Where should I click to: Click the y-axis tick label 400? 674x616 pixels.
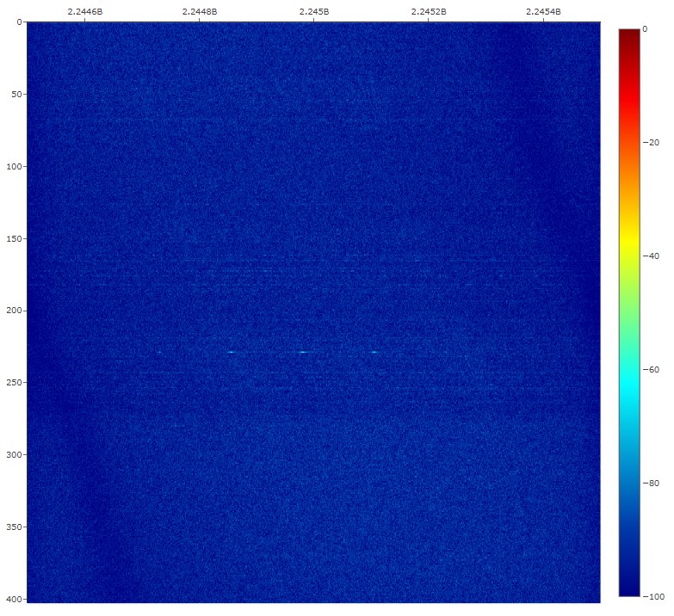click(14, 599)
